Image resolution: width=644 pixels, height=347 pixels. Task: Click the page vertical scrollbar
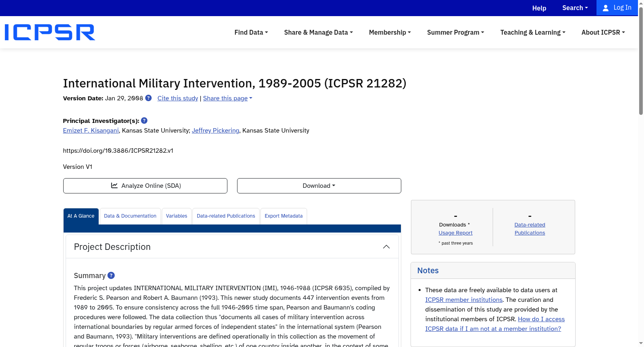click(641, 60)
